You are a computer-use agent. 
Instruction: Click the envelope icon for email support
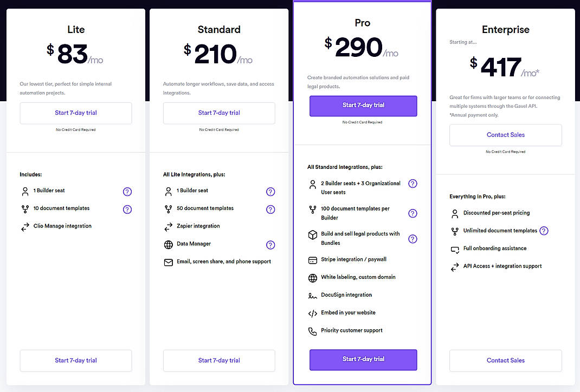pos(169,262)
